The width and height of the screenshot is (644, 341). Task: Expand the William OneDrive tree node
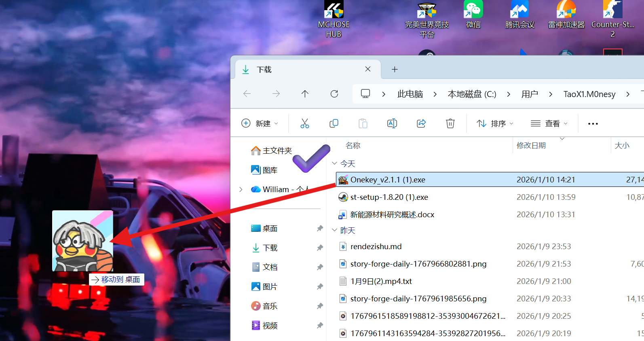[241, 189]
